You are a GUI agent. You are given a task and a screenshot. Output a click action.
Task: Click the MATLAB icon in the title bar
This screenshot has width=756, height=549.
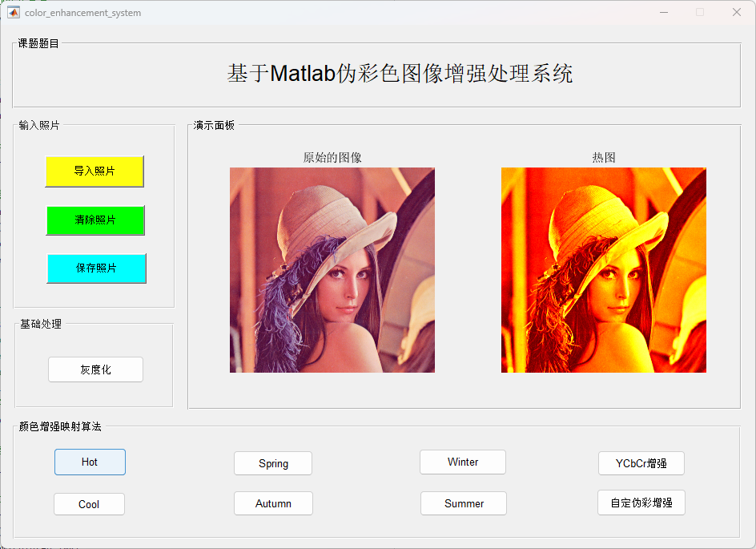click(x=14, y=13)
